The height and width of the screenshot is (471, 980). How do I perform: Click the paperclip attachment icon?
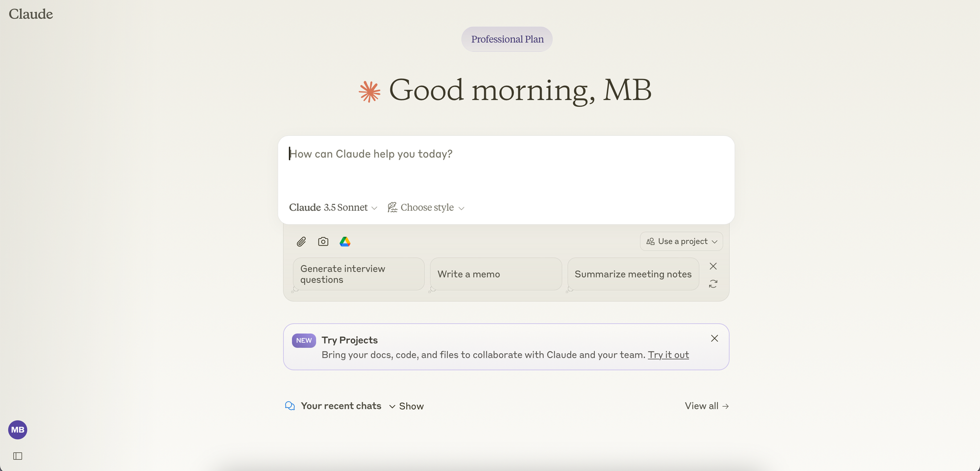(301, 241)
